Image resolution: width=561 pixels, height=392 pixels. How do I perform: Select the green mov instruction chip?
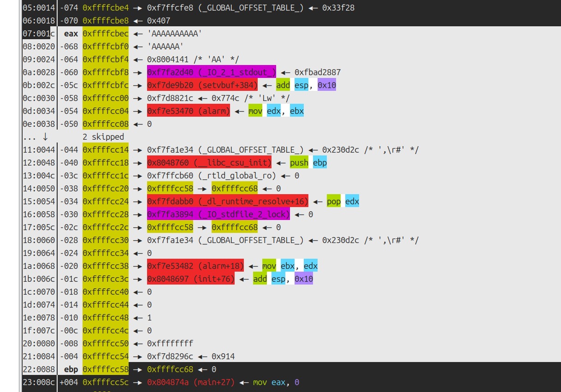(255, 111)
